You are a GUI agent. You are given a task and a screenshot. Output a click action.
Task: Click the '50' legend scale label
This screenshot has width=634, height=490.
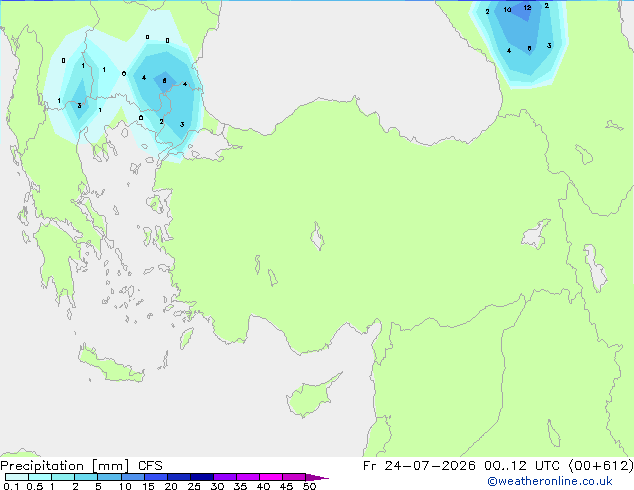[x=309, y=486]
